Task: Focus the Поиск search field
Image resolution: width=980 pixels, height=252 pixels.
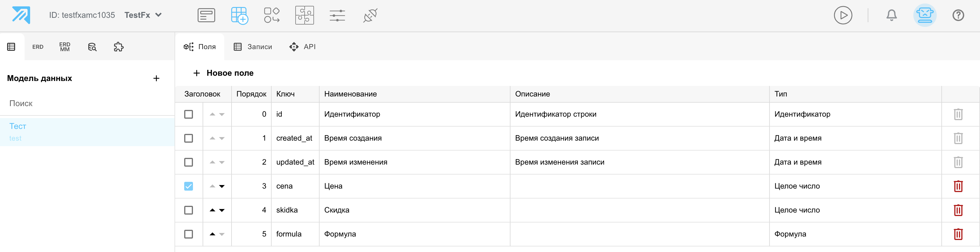Action: (87, 103)
